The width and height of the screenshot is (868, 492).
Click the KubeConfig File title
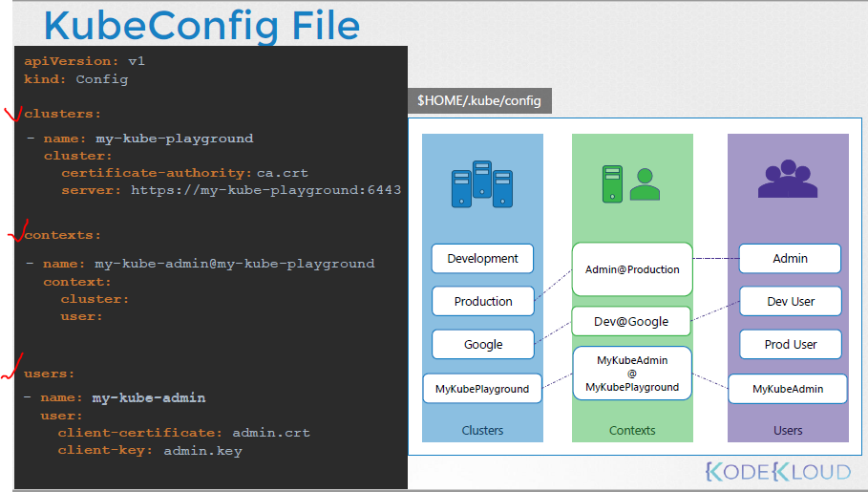202,25
